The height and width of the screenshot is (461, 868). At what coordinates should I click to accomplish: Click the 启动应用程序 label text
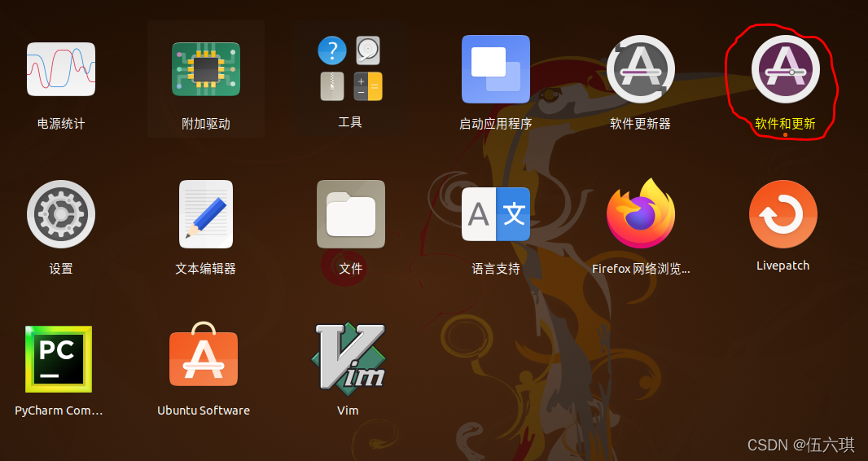tap(496, 124)
